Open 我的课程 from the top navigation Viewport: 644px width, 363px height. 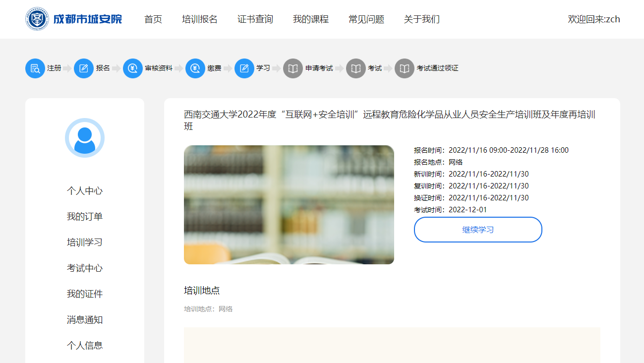tap(310, 19)
